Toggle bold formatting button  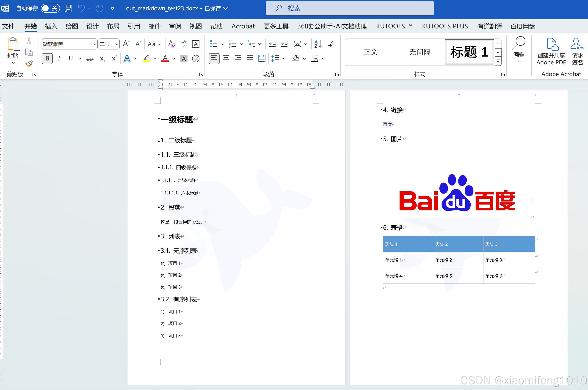(x=47, y=59)
